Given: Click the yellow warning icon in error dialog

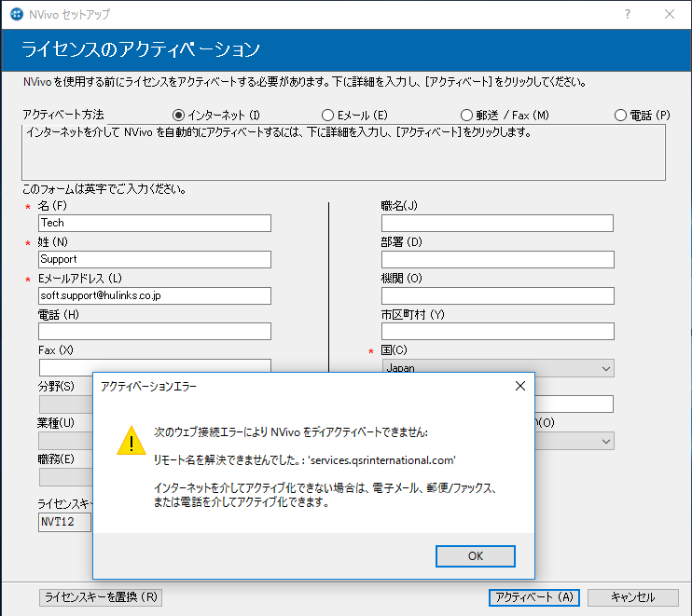Looking at the screenshot, I should [131, 441].
